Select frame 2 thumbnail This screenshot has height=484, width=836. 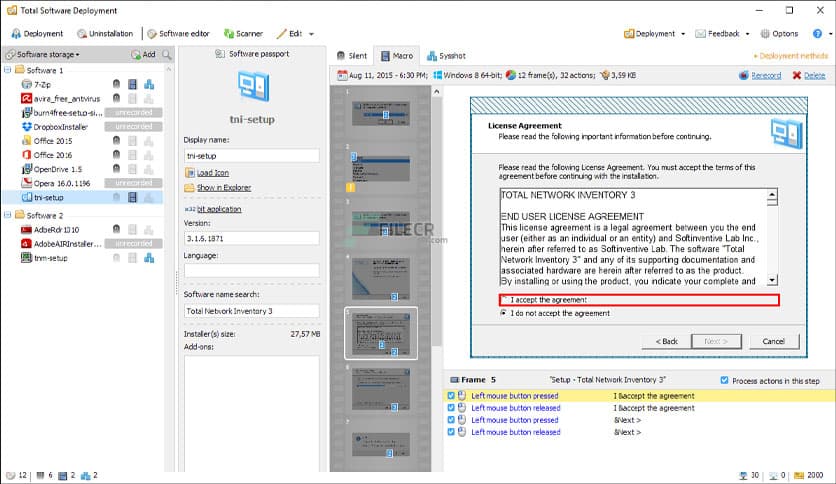[x=381, y=169]
